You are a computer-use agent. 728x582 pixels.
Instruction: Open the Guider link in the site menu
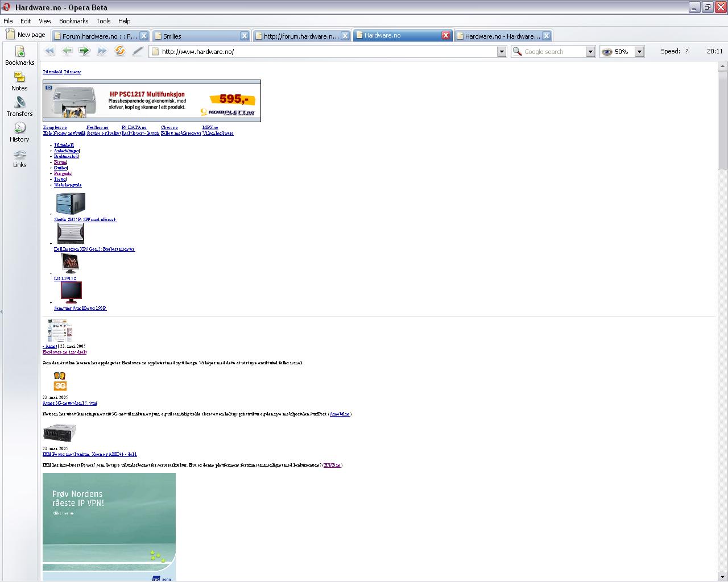pos(61,168)
